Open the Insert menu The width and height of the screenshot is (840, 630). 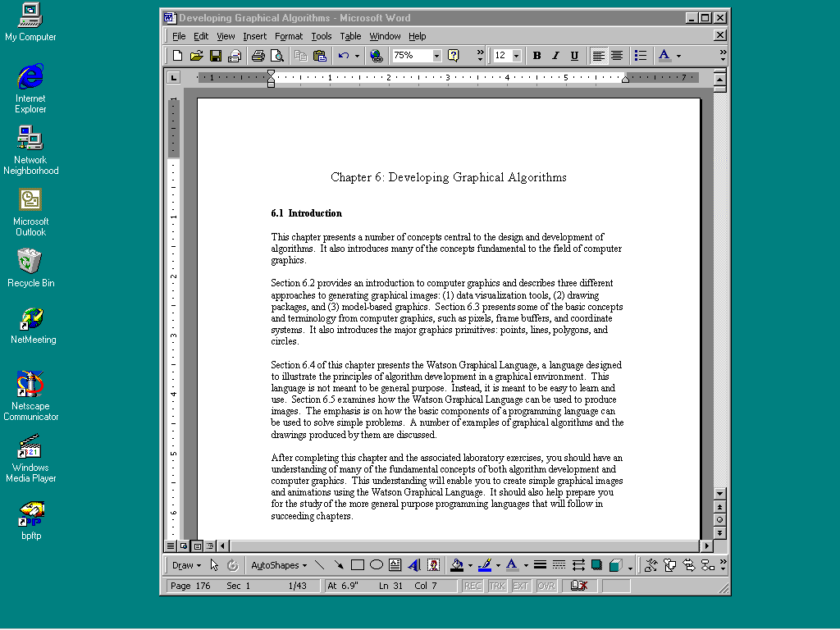[x=254, y=36]
